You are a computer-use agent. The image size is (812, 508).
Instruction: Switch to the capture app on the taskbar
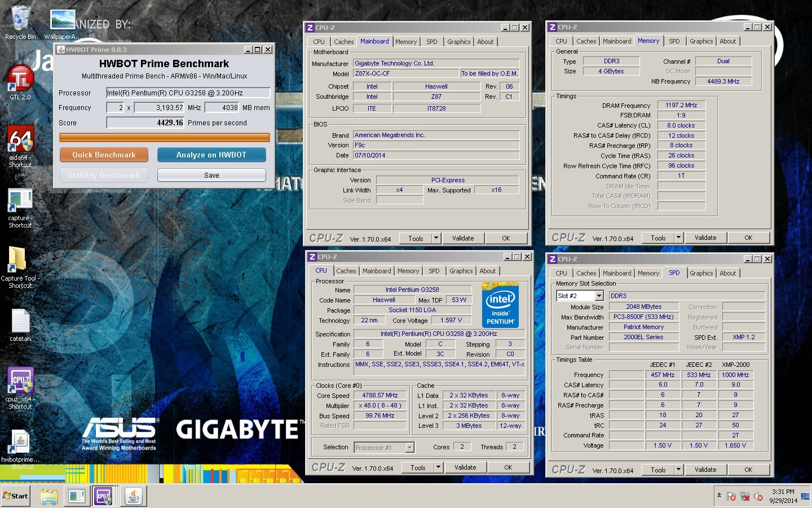[77, 496]
